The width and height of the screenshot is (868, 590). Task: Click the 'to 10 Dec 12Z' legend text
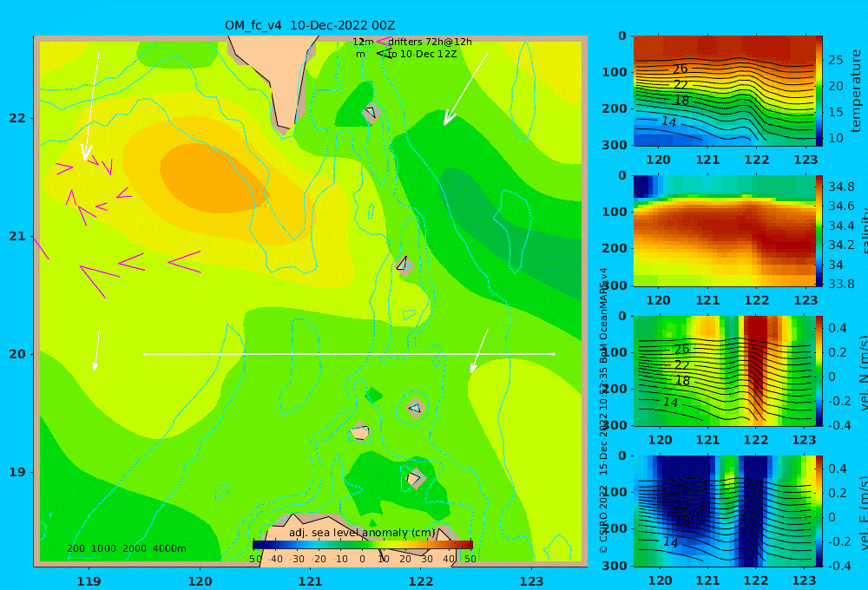tap(422, 55)
